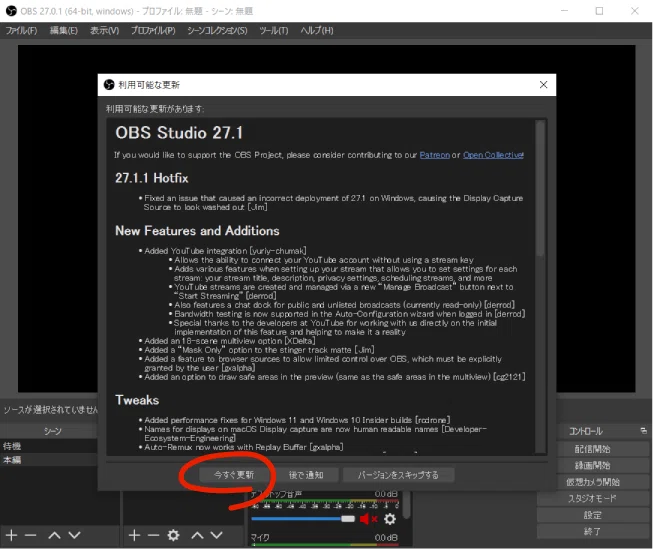The height and width of the screenshot is (549, 653).
Task: Click the OBS logo in title bar
Action: [11, 11]
